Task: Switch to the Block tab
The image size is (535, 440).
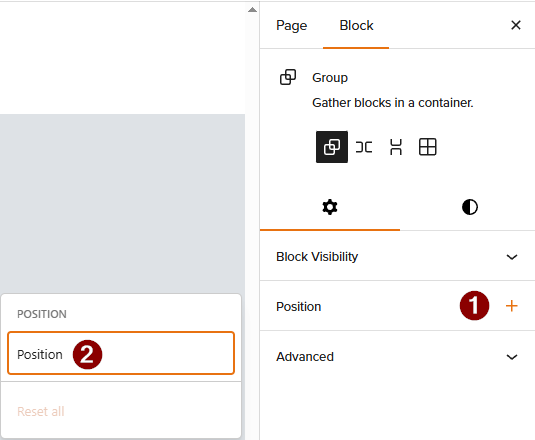Action: tap(356, 26)
